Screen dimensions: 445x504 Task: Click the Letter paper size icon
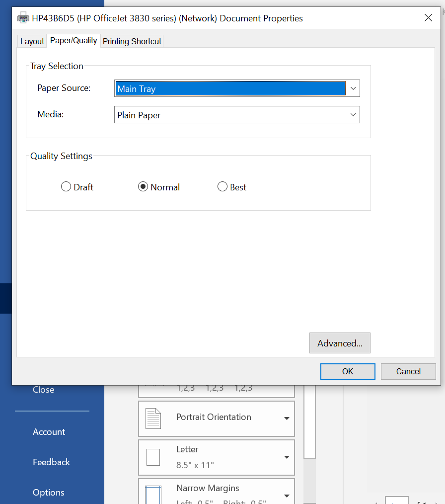pyautogui.click(x=153, y=457)
